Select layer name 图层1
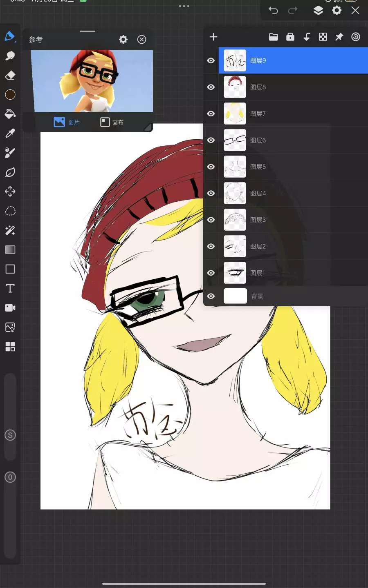This screenshot has height=588, width=368. pos(258,273)
